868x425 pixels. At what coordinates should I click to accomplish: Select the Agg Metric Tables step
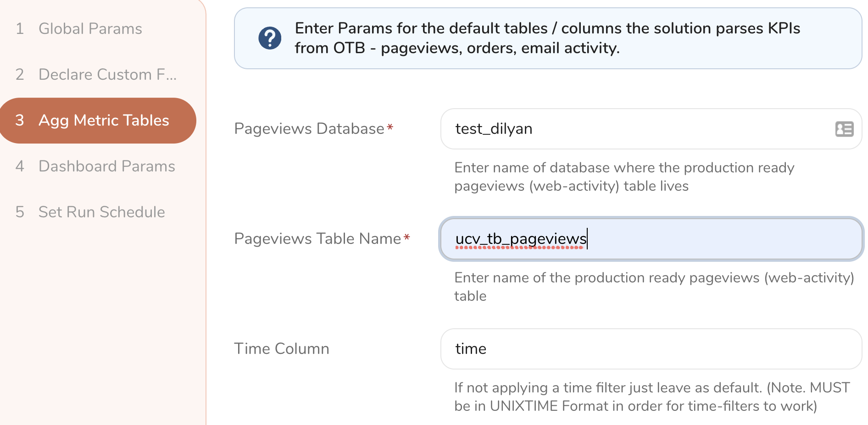pyautogui.click(x=104, y=120)
